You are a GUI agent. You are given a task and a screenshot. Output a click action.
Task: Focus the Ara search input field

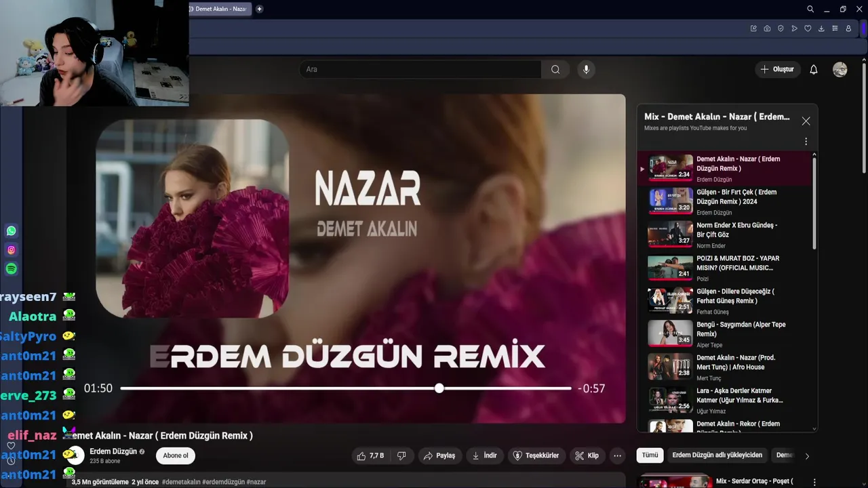pyautogui.click(x=420, y=69)
